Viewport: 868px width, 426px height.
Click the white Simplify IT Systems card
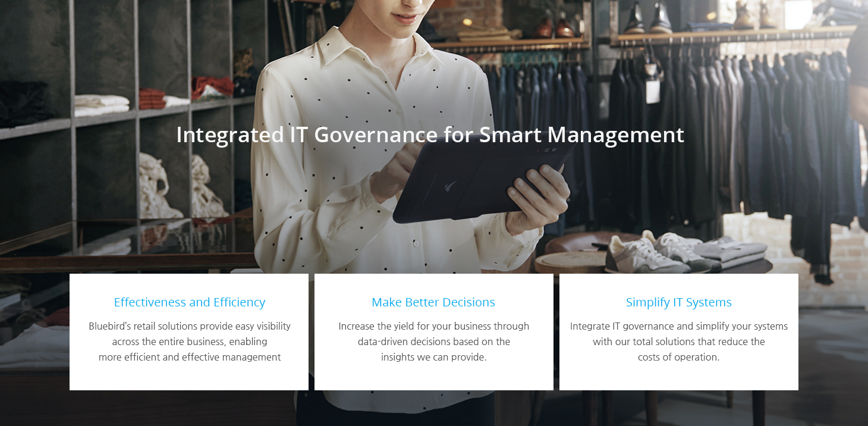[679, 332]
